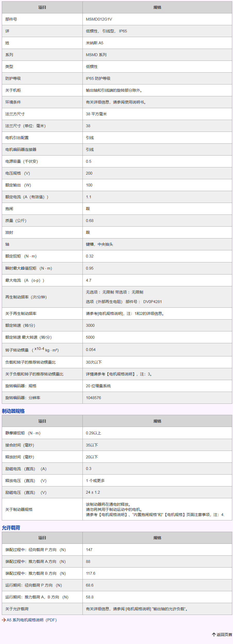Select the max current value 4.7
This screenshot has width=233, height=644.
pos(89,280)
